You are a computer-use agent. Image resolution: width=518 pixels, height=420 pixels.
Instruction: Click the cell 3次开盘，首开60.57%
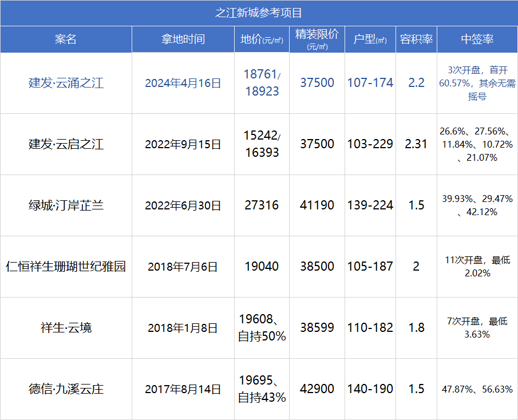477,83
